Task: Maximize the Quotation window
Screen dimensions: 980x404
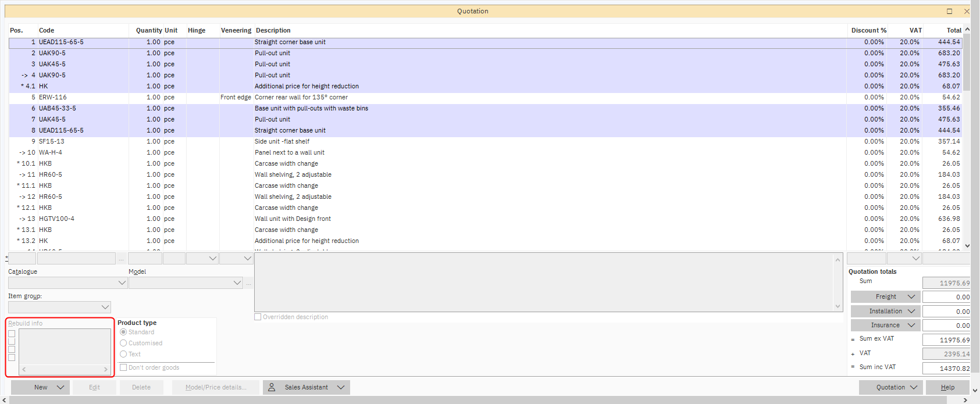Action: pos(949,11)
